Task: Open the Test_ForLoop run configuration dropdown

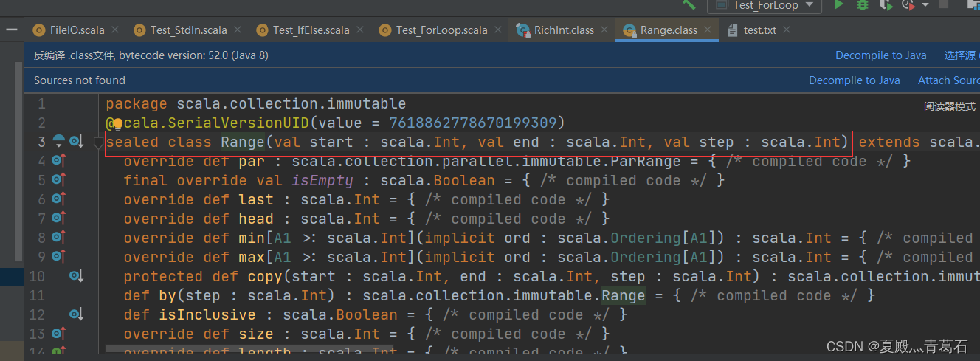Action: [x=764, y=5]
